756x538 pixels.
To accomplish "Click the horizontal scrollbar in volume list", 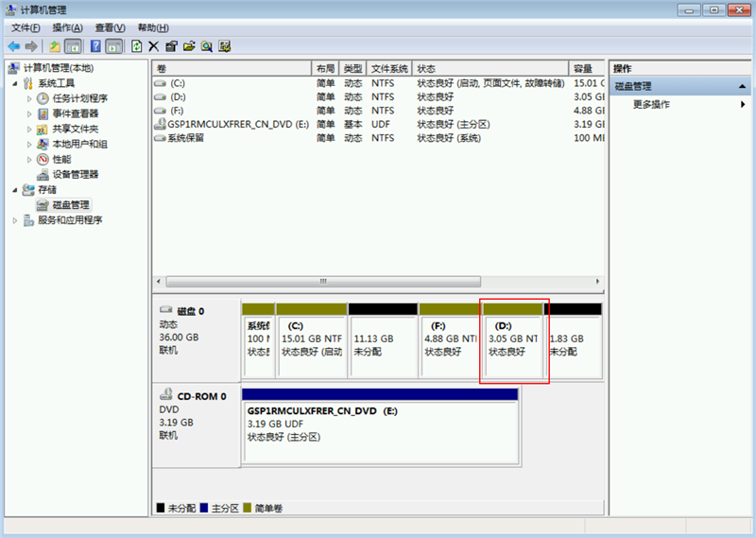I will click(321, 281).
